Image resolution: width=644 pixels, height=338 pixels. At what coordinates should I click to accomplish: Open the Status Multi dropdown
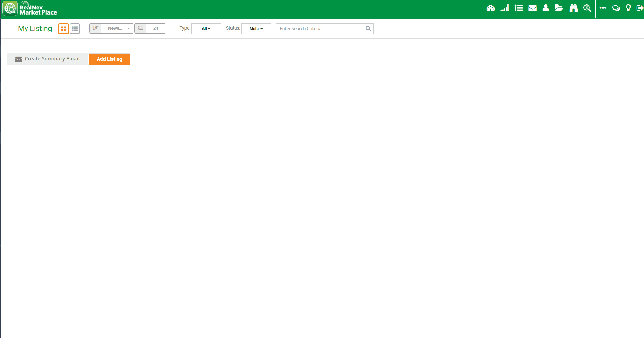[x=256, y=29]
